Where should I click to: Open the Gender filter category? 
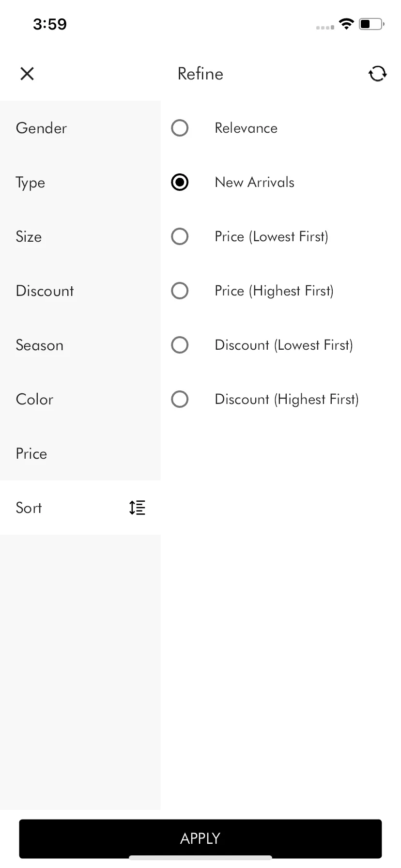pyautogui.click(x=80, y=128)
